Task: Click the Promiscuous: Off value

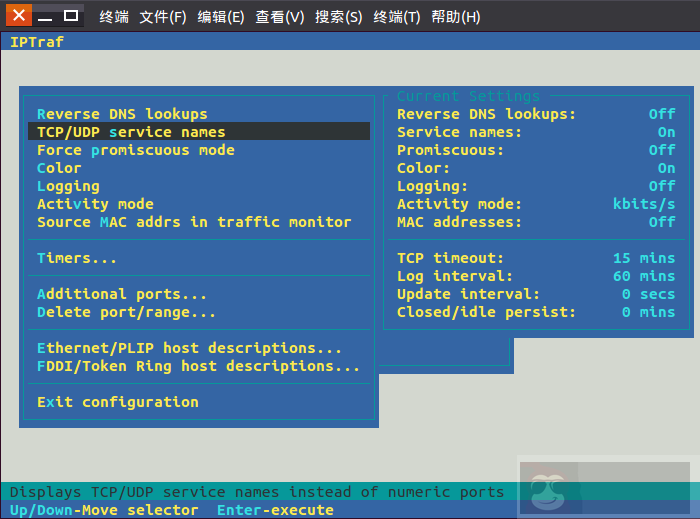Action: (x=662, y=150)
